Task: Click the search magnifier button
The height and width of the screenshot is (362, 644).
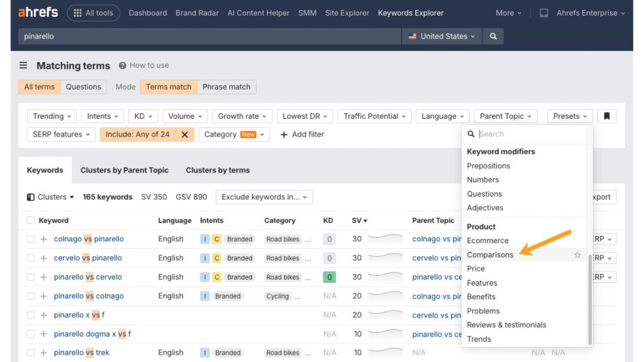Action: point(493,36)
